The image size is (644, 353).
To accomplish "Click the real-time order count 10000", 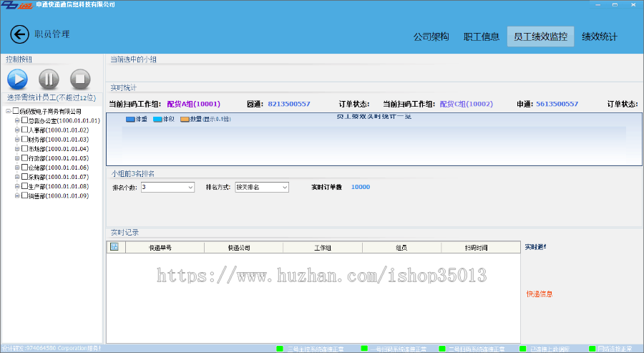I will (361, 187).
